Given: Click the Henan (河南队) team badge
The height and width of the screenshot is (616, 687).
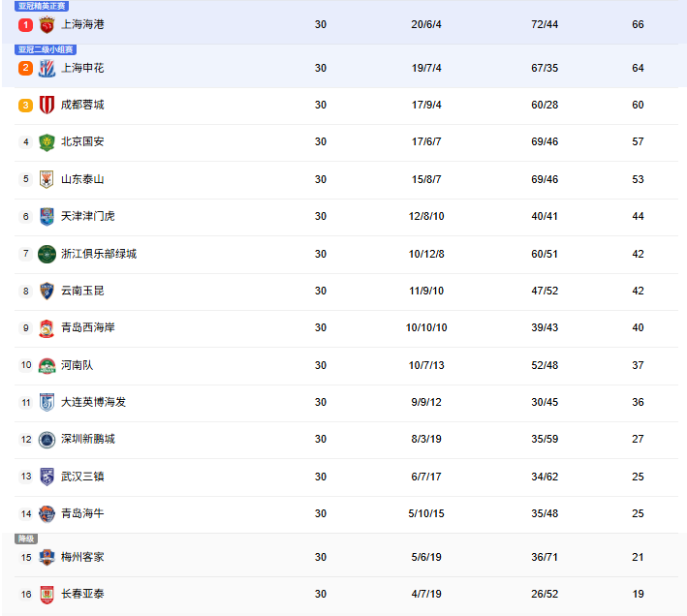Looking at the screenshot, I should click(x=47, y=365).
